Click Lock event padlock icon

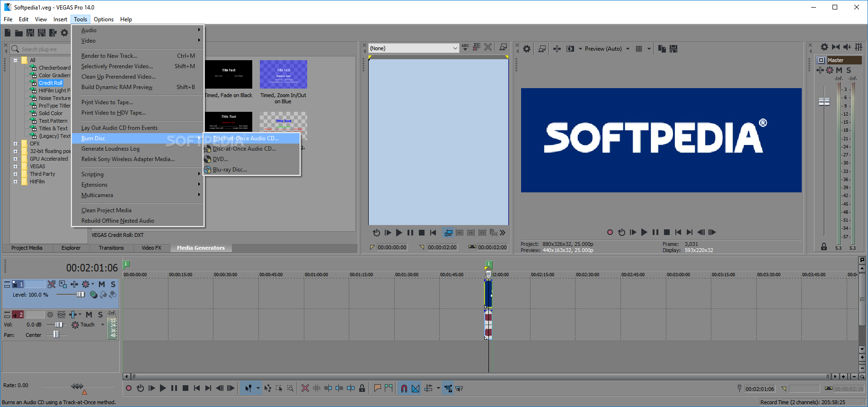click(x=362, y=388)
